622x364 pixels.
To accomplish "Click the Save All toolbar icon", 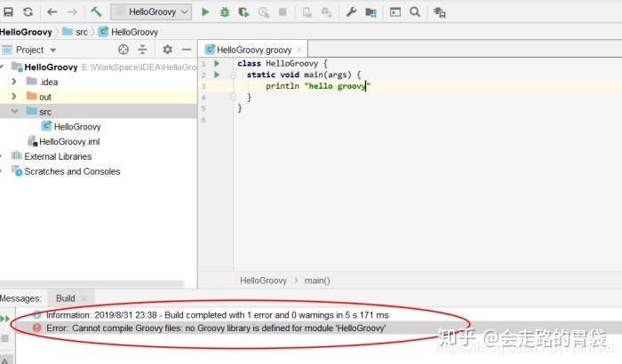I will pyautogui.click(x=8, y=12).
